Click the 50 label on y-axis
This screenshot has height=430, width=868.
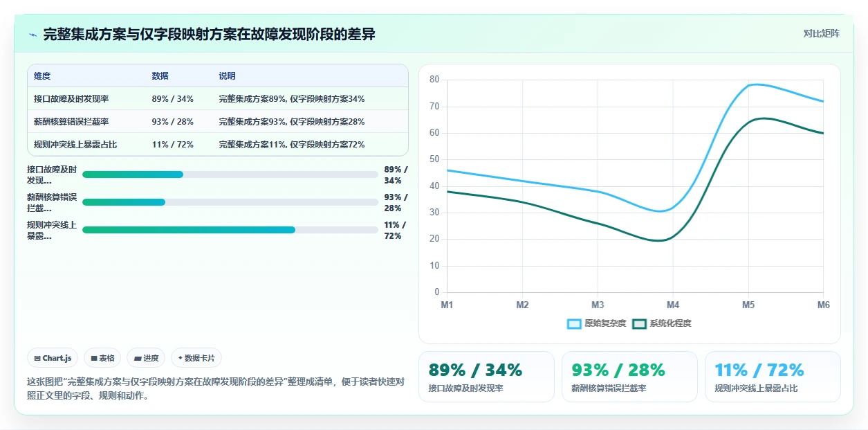[434, 159]
